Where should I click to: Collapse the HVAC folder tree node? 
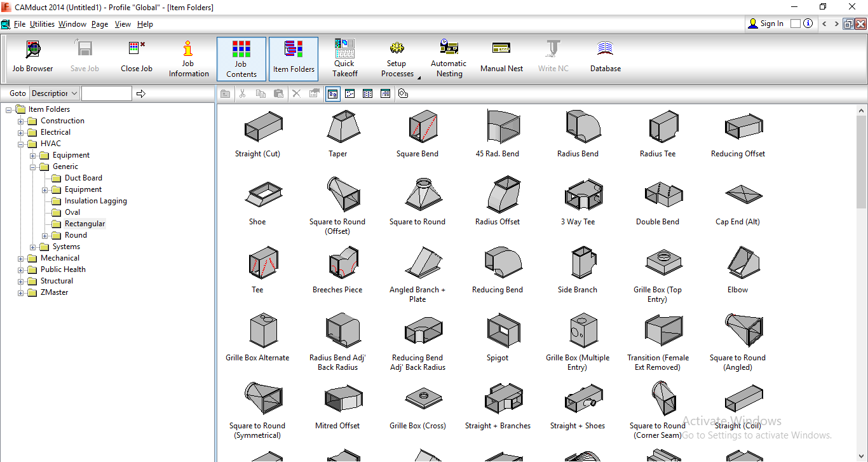(x=21, y=144)
